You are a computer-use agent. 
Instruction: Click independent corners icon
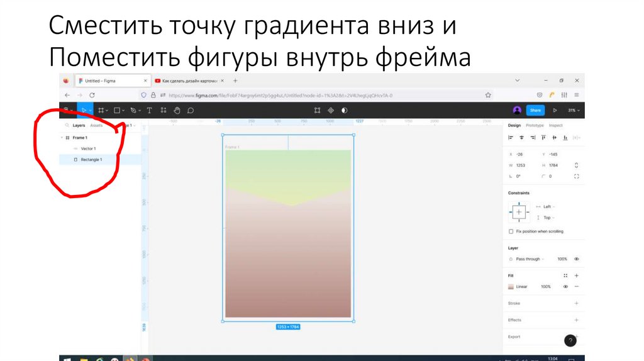click(x=576, y=176)
